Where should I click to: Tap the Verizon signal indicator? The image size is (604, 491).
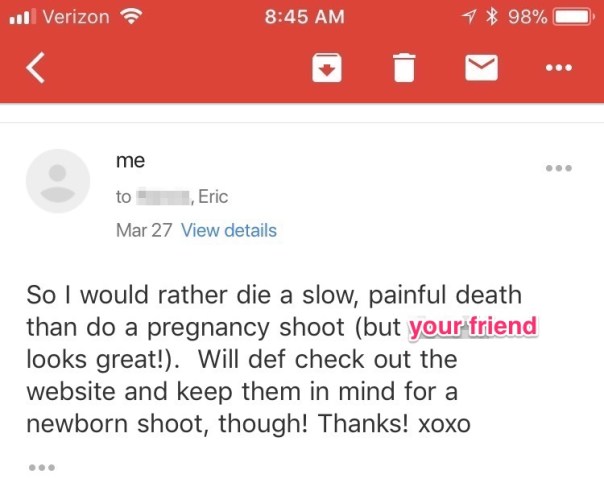pyautogui.click(x=58, y=16)
